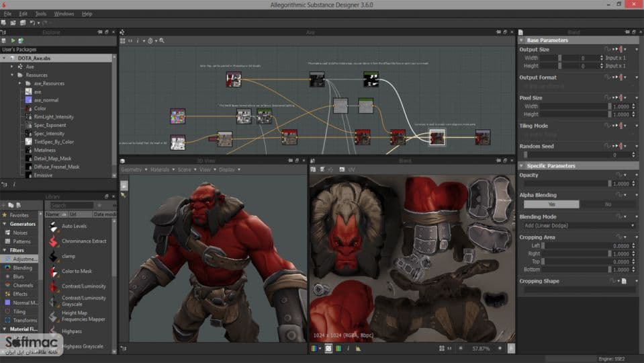Adjust the Cropping Area Right slider
This screenshot has width=644, height=363.
click(x=576, y=253)
